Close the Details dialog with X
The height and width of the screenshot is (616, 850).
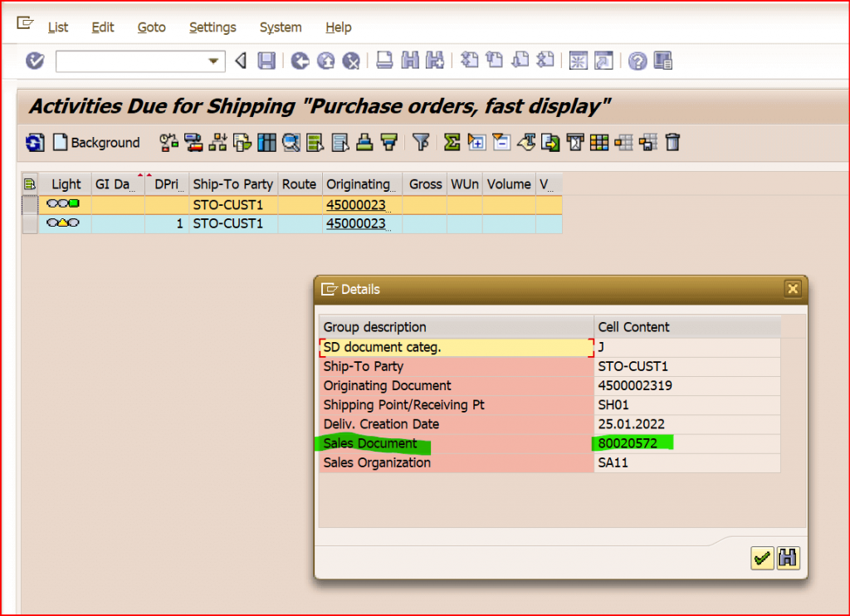click(x=793, y=288)
